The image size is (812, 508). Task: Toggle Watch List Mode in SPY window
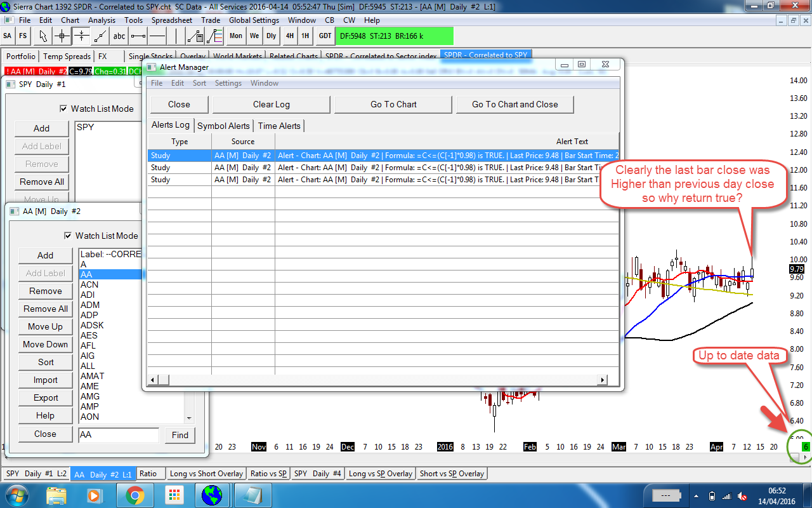[x=63, y=109]
